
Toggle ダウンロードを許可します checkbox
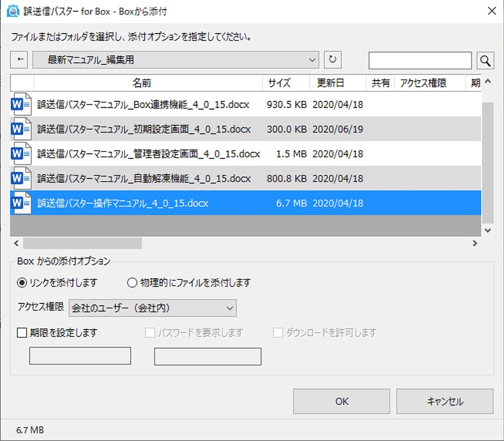[x=278, y=332]
